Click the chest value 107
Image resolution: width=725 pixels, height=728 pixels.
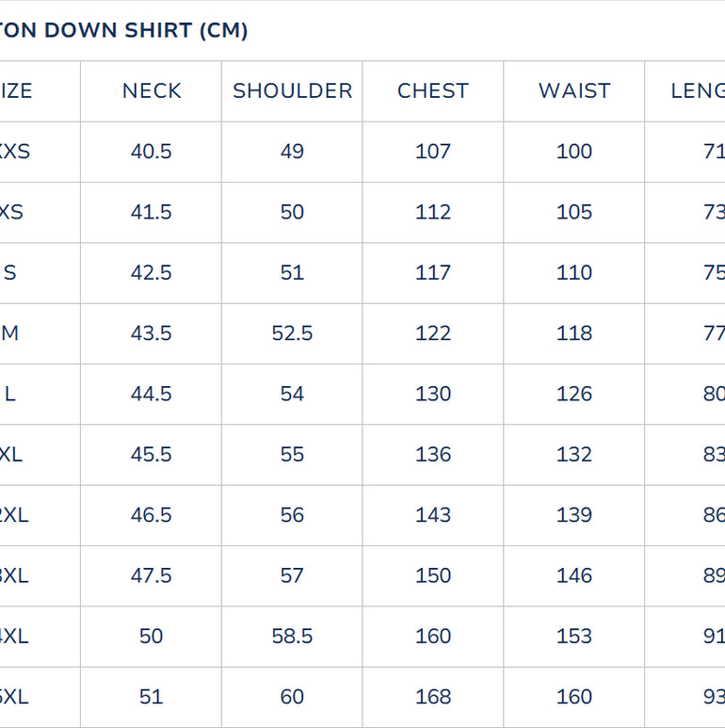433,152
